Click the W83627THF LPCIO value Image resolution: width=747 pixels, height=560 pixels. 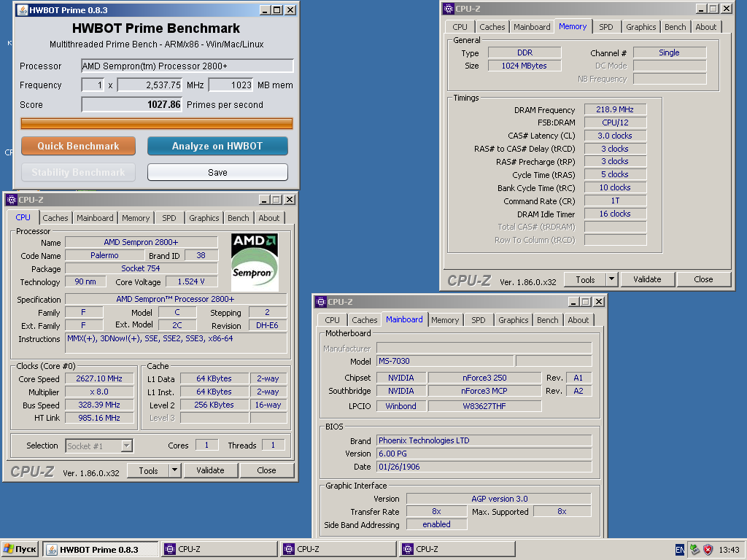(x=484, y=406)
